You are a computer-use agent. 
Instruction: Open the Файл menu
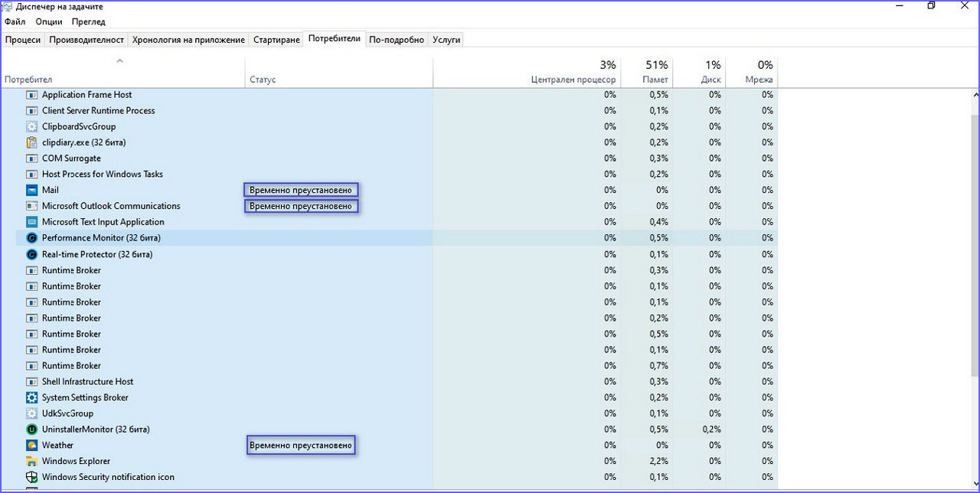click(15, 22)
